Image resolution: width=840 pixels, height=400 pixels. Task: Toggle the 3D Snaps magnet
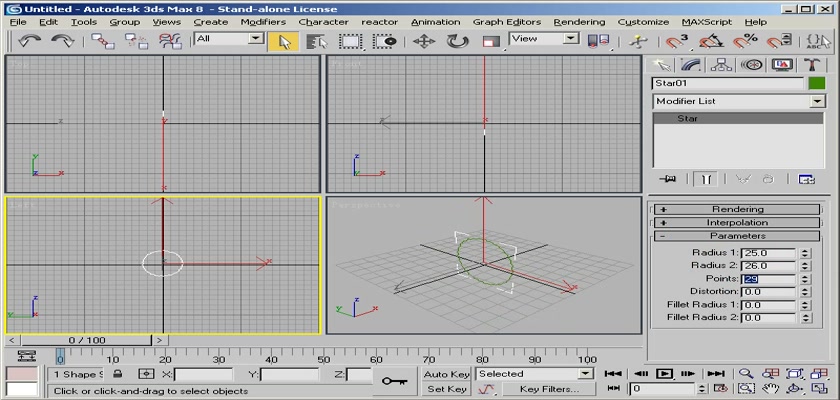click(x=677, y=41)
